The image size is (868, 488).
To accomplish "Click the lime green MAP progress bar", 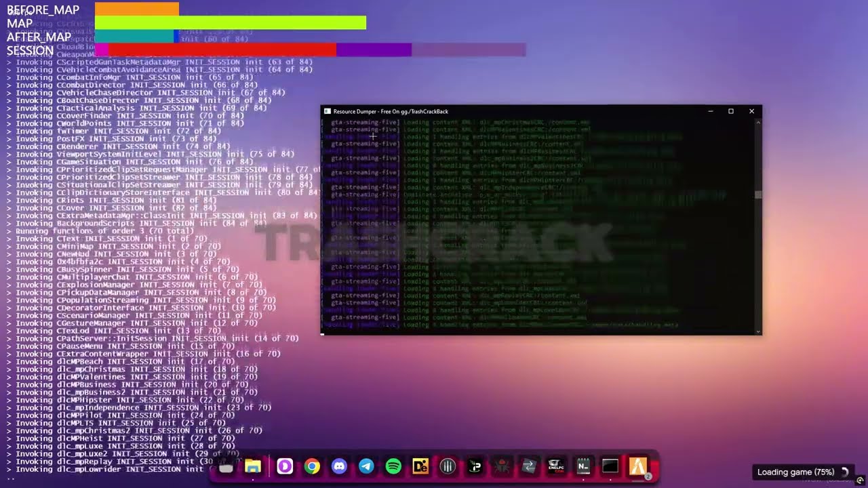I will coord(231,23).
